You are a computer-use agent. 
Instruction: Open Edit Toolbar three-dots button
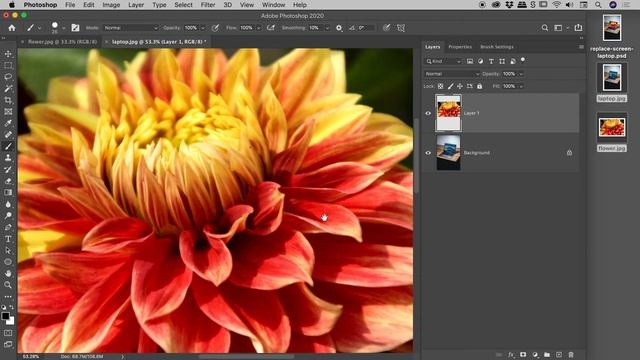tap(8, 297)
